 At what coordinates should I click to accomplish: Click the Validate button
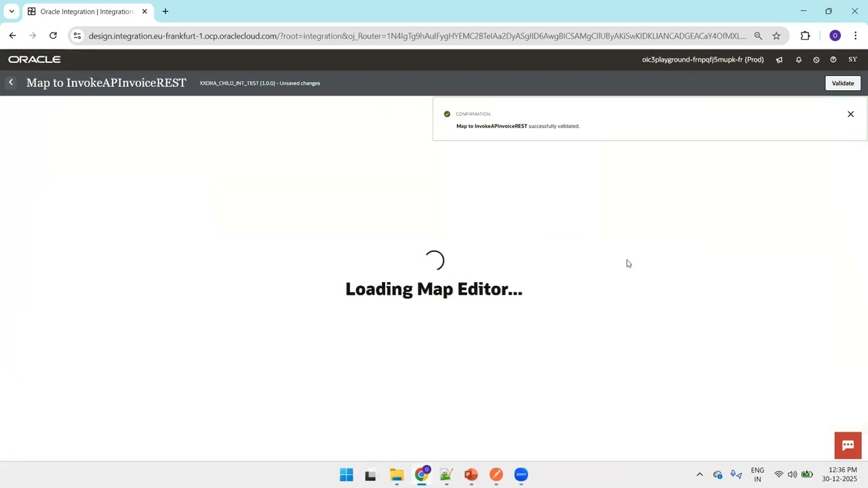coord(843,83)
